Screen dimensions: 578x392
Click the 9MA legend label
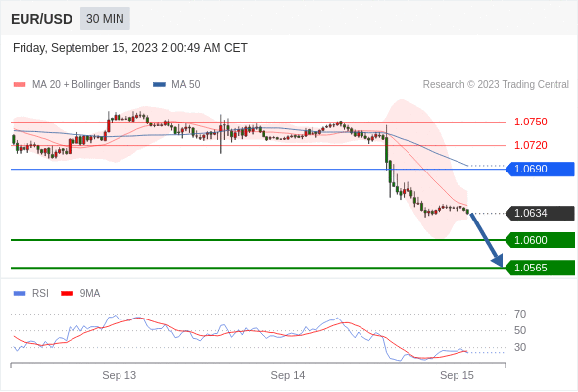click(90, 294)
